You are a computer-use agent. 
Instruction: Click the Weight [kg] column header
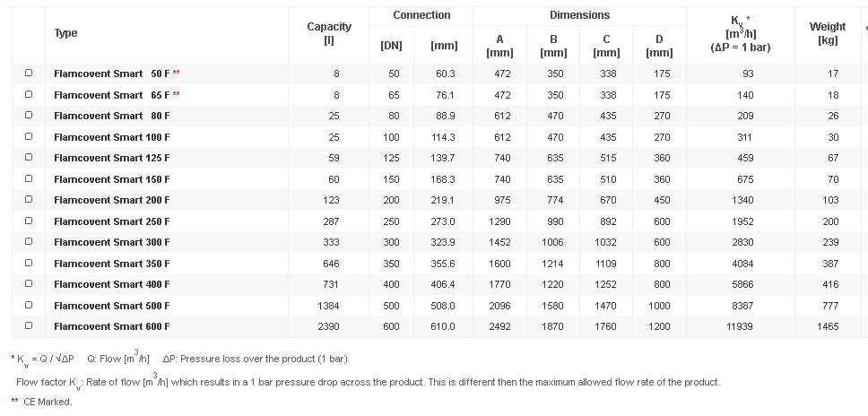tap(827, 33)
